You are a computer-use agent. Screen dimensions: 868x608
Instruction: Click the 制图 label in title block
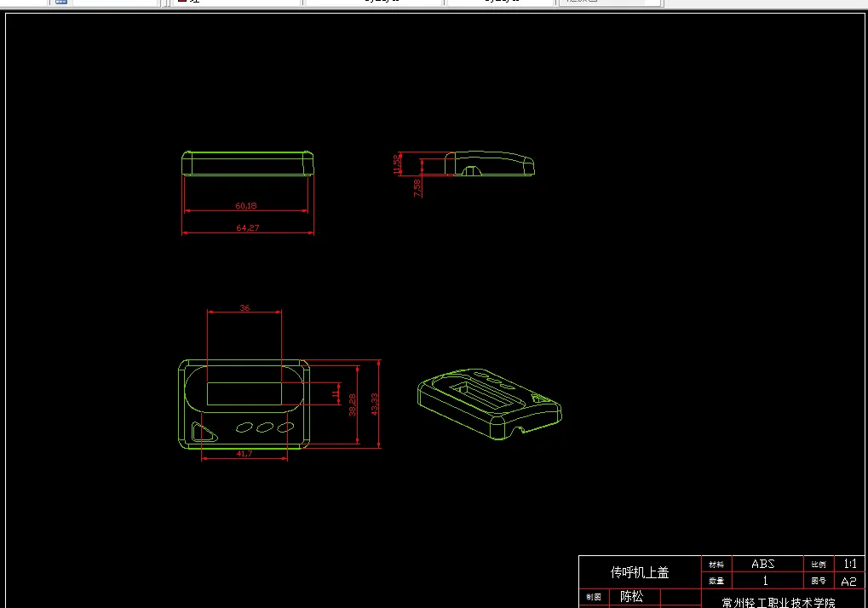594,597
